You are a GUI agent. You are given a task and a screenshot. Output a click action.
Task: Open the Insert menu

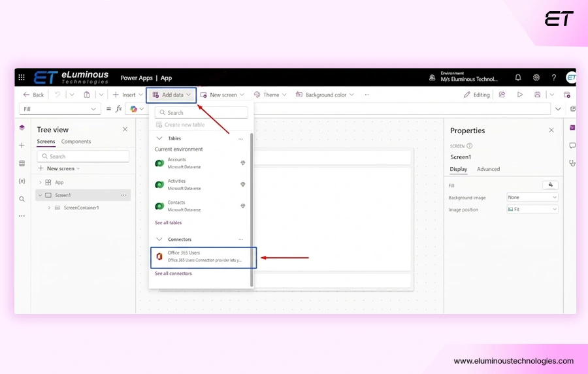(x=127, y=95)
